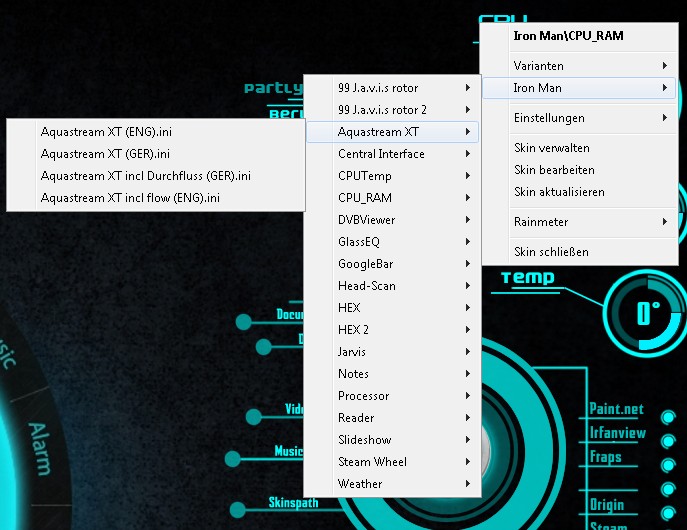
Task: Click the node dot left of Skinspath
Action: (237, 509)
